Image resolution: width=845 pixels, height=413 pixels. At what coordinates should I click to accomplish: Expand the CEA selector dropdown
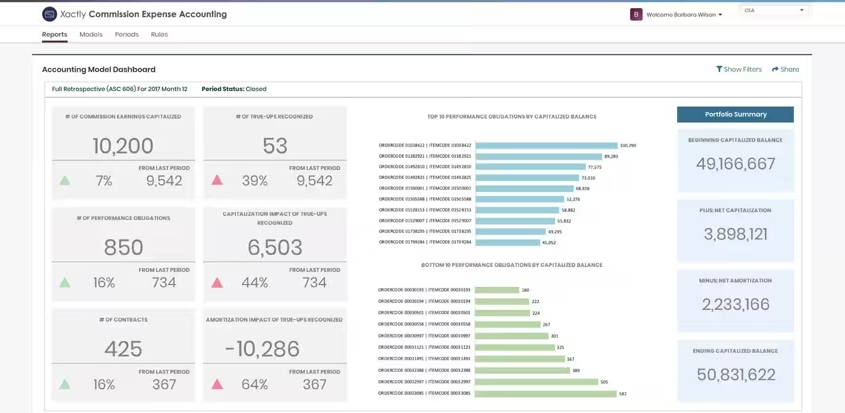point(774,10)
